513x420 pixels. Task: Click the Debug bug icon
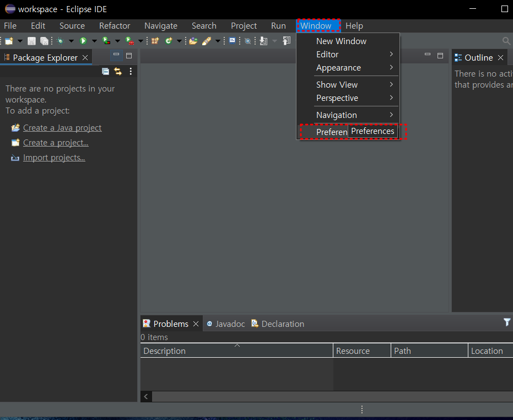point(60,41)
